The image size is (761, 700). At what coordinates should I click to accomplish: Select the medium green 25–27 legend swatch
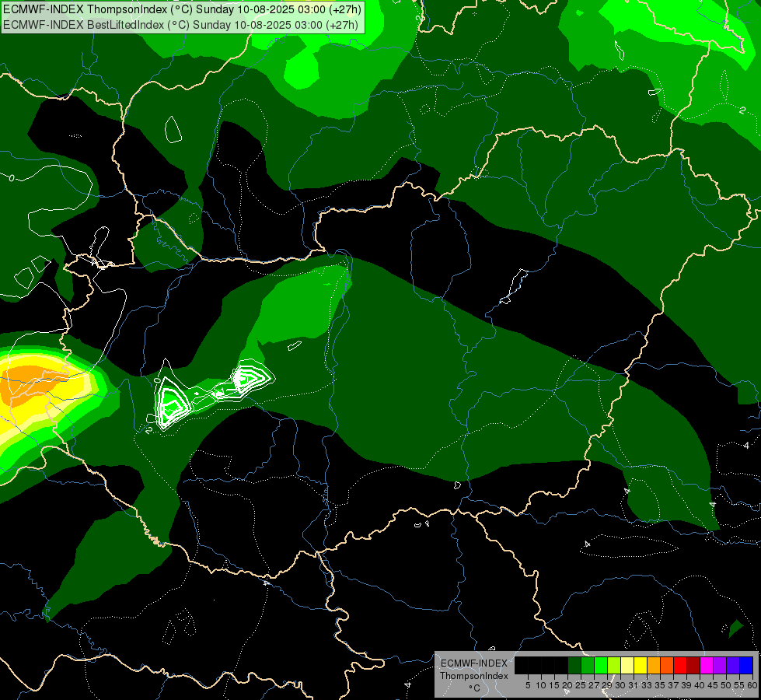587,665
